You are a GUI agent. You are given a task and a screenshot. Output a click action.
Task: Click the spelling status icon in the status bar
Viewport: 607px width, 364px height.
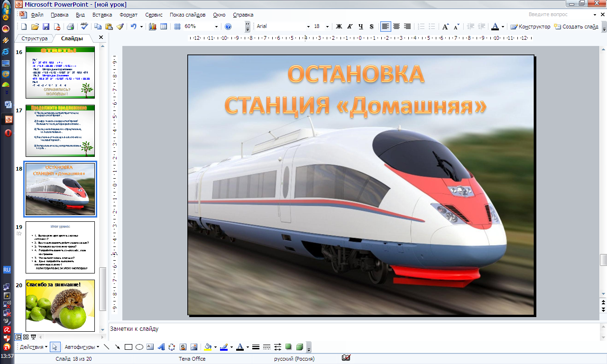coord(346,358)
